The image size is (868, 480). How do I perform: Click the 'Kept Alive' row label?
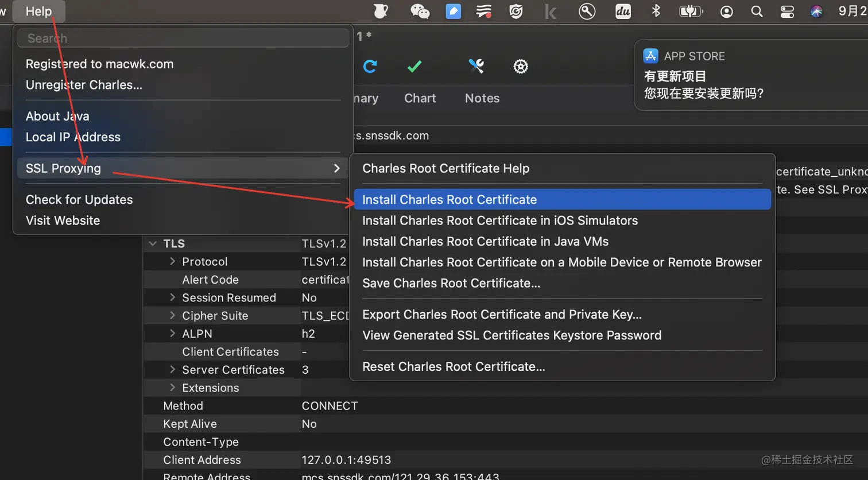pos(190,424)
